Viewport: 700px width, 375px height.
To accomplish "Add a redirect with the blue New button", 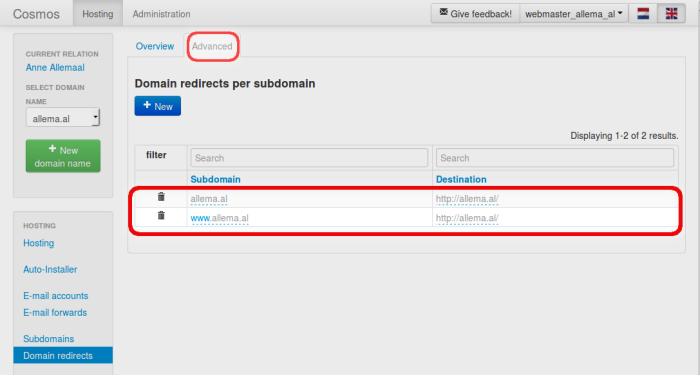I will pos(158,106).
